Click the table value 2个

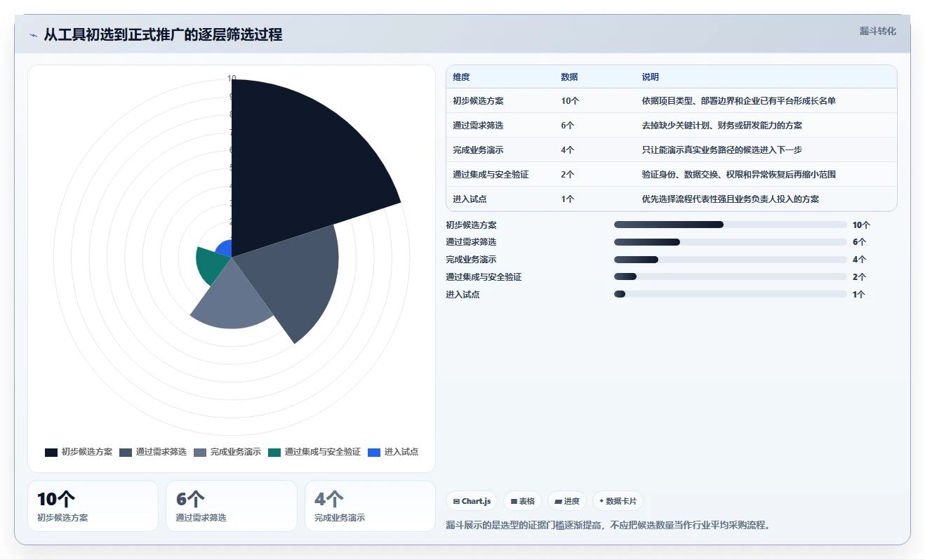[567, 175]
